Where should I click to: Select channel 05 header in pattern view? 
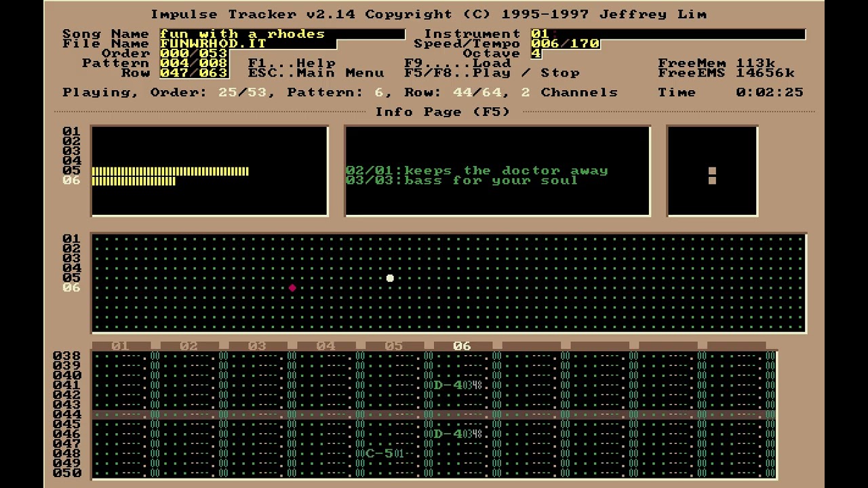394,346
